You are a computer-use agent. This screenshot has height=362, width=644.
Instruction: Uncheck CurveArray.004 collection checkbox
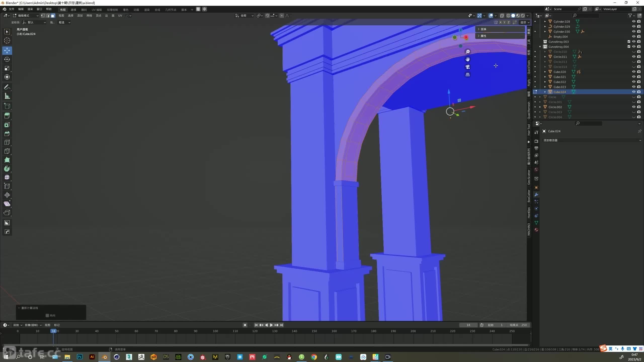point(629,47)
